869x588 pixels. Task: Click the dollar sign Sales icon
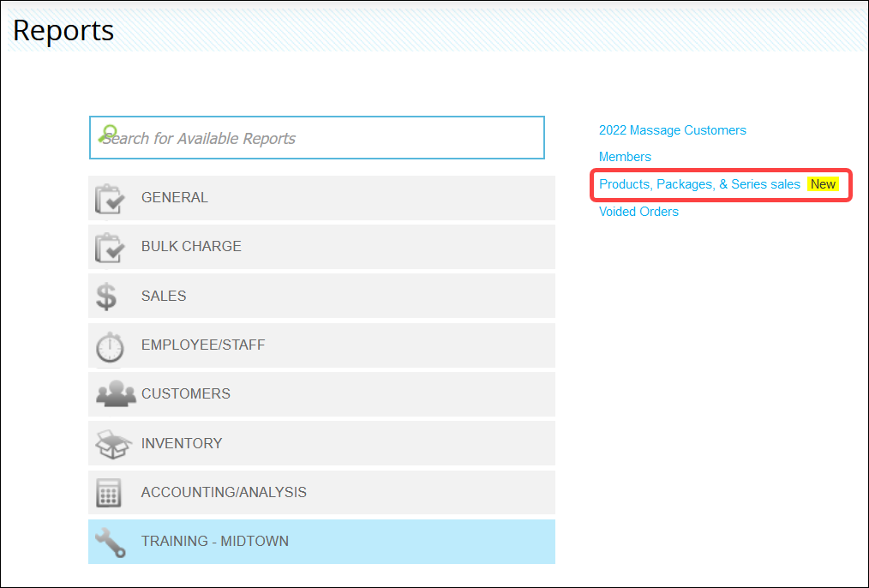[x=106, y=296]
